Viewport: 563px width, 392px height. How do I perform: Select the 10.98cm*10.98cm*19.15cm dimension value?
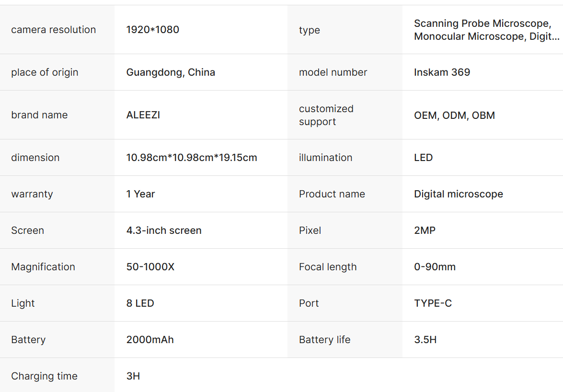[x=192, y=158]
